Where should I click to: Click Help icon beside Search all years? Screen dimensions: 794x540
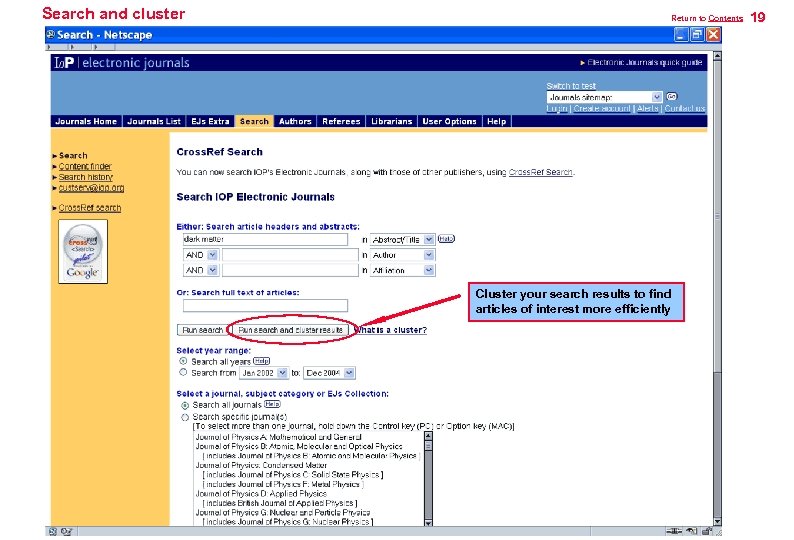pyautogui.click(x=261, y=361)
